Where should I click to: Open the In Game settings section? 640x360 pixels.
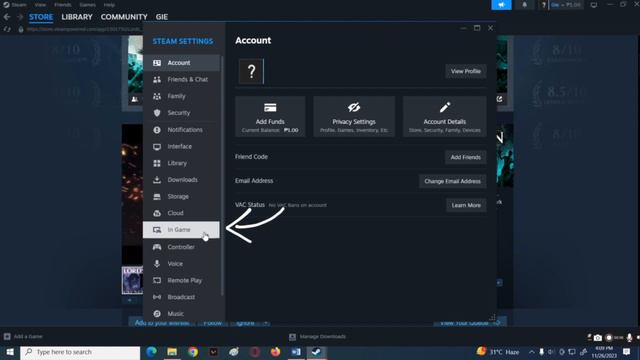click(x=181, y=230)
